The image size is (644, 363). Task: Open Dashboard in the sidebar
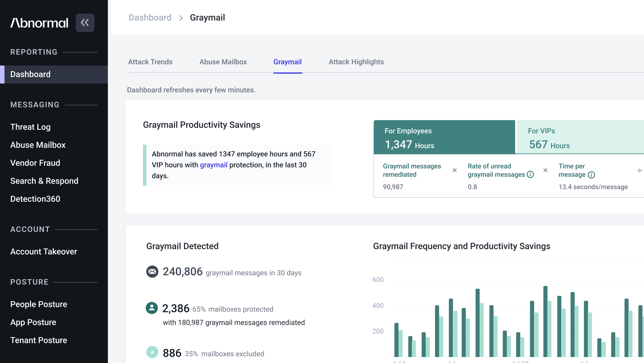(54, 75)
